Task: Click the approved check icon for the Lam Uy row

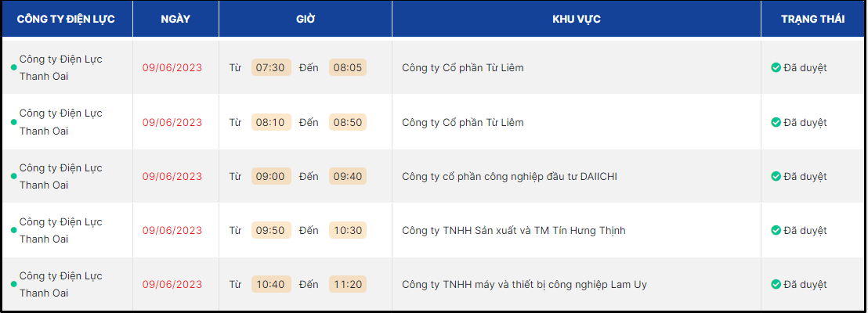Action: coord(776,285)
